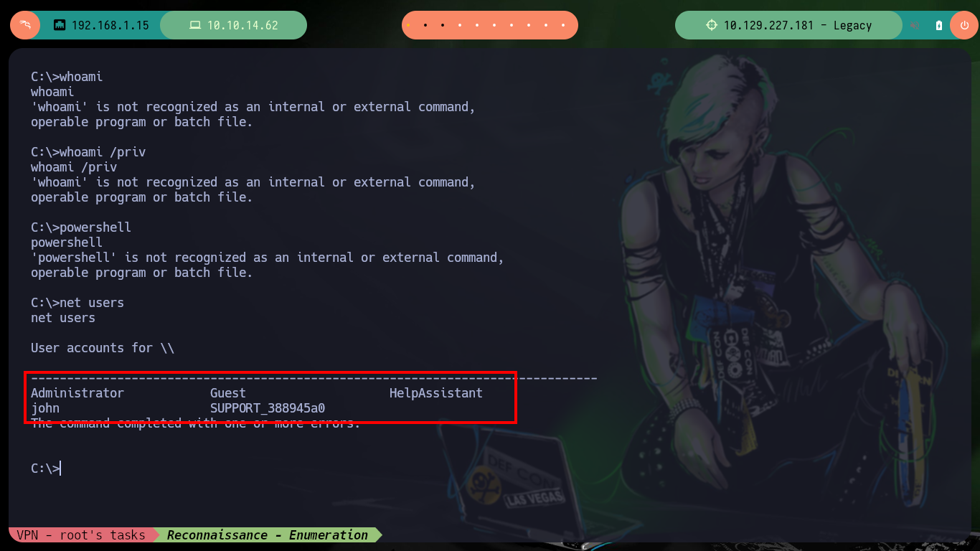The image size is (980, 551).
Task: Open the power menu button
Action: click(963, 25)
